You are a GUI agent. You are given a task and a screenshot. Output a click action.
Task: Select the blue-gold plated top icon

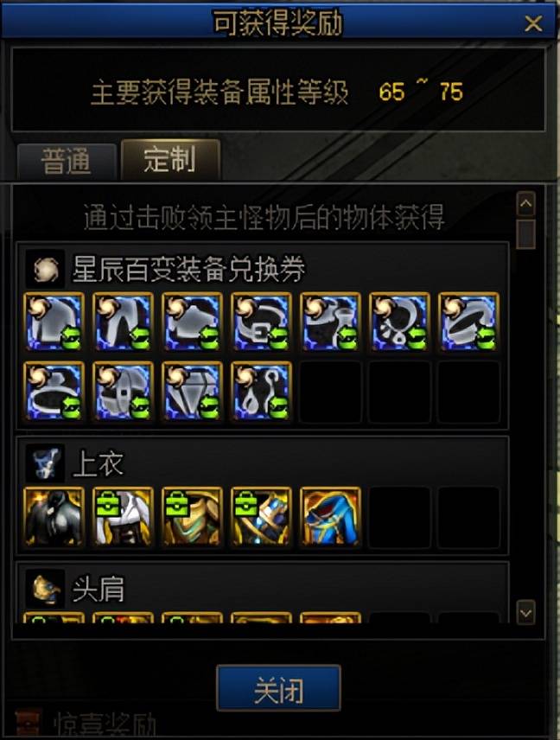(x=261, y=517)
